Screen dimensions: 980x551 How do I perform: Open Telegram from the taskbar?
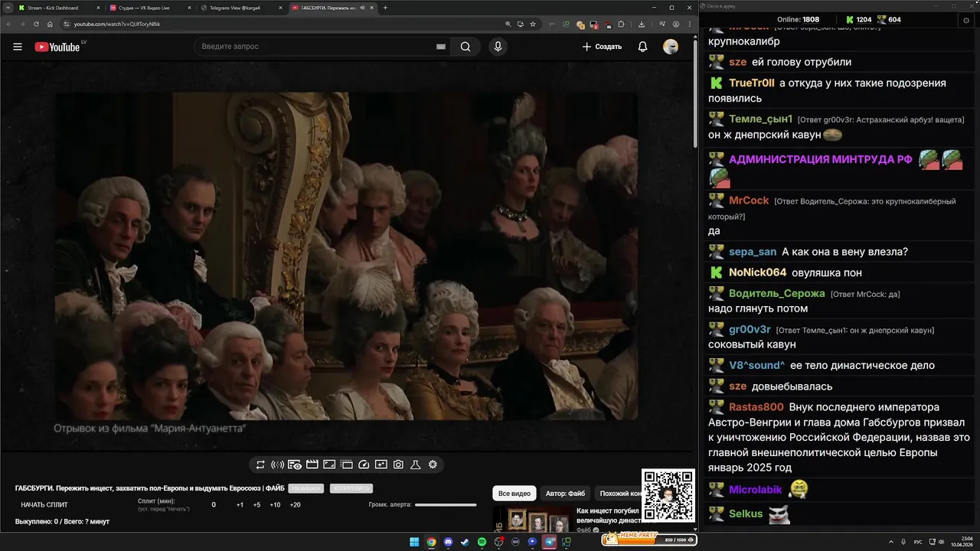549,542
